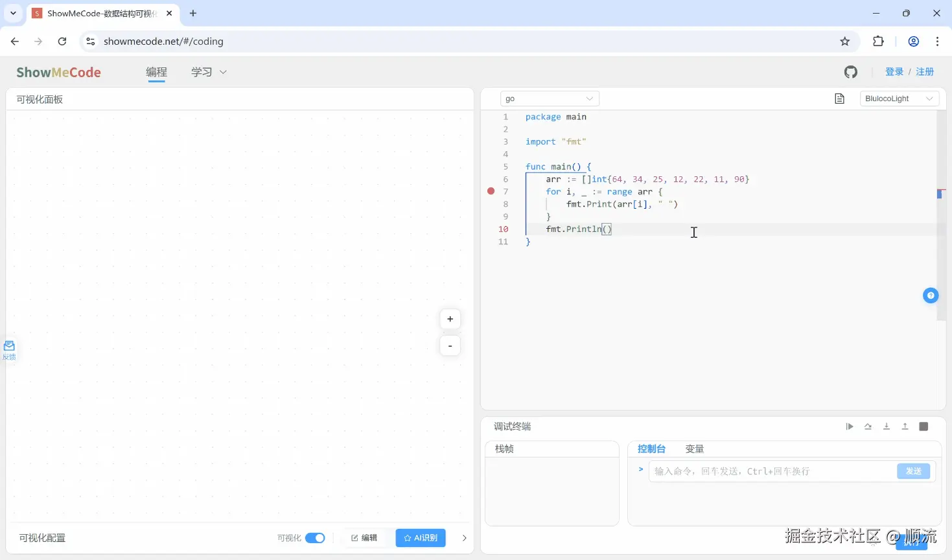Click the blue help question-mark icon
The height and width of the screenshot is (560, 952).
pyautogui.click(x=931, y=296)
